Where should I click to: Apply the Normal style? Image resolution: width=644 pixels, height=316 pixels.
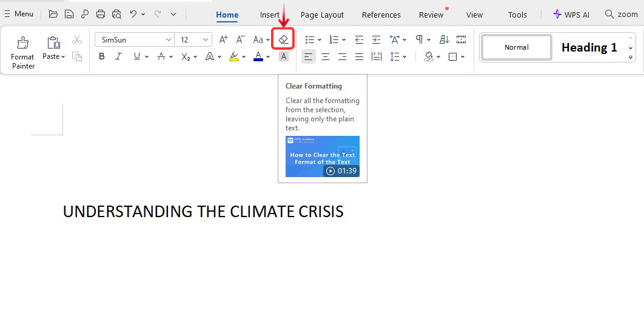pyautogui.click(x=516, y=48)
